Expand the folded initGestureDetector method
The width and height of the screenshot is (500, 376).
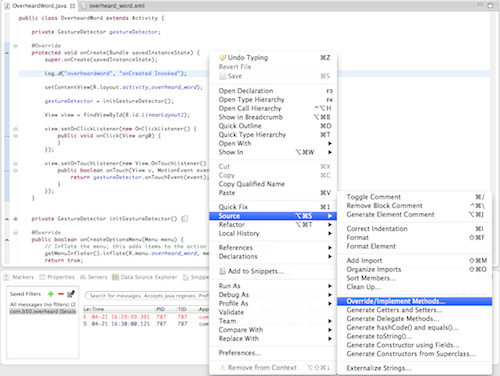[x=15, y=219]
